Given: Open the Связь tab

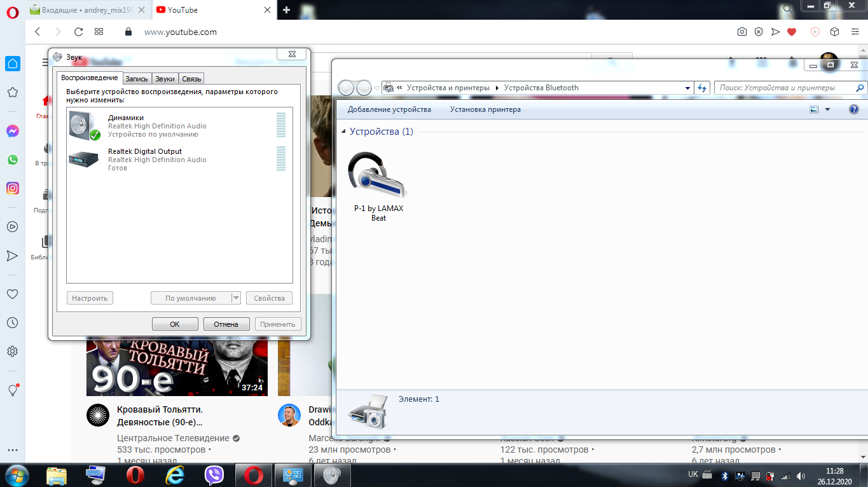Looking at the screenshot, I should 191,79.
